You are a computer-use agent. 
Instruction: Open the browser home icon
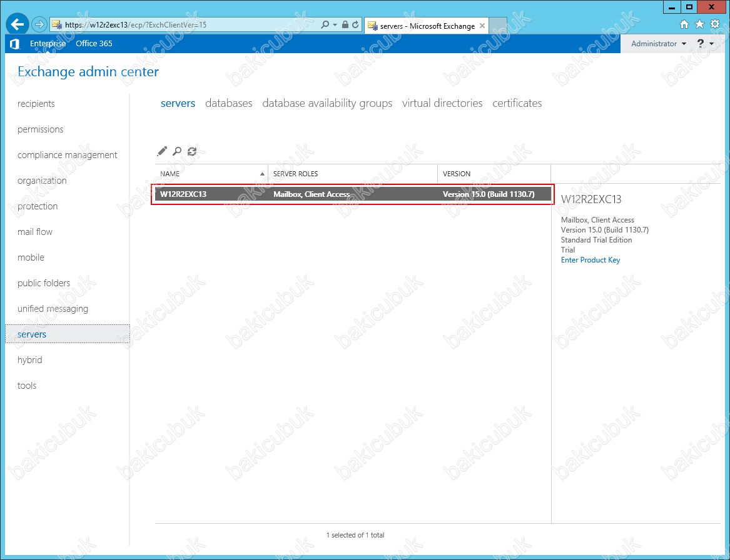click(x=684, y=24)
